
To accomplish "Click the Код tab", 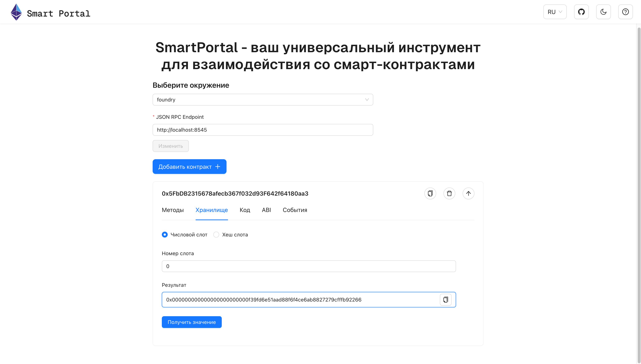I will (x=245, y=210).
